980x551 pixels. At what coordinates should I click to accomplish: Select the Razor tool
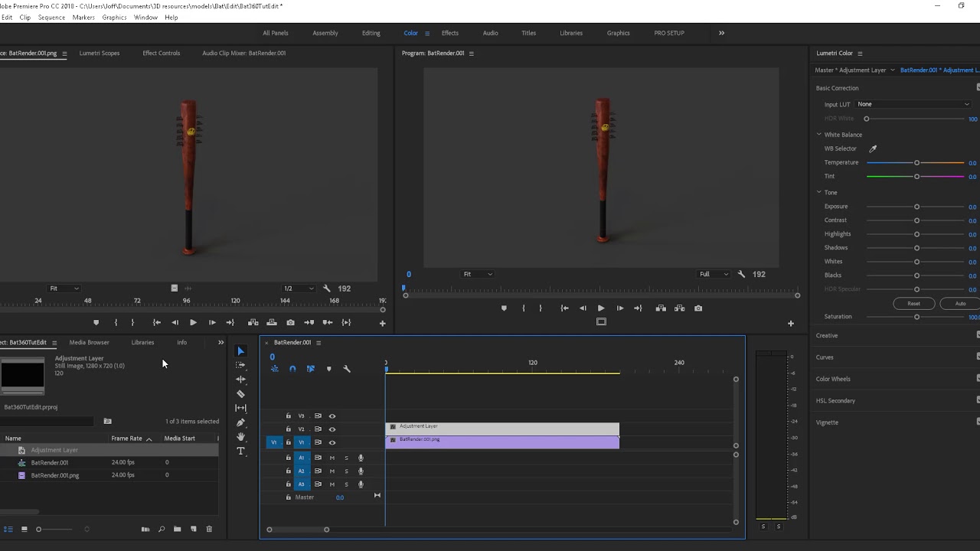point(240,394)
